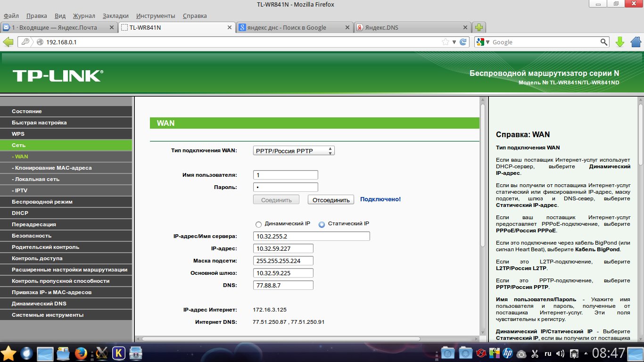Screen dimensions: 644x362
Task: Click the Имя пользователя input field
Action: [x=286, y=175]
